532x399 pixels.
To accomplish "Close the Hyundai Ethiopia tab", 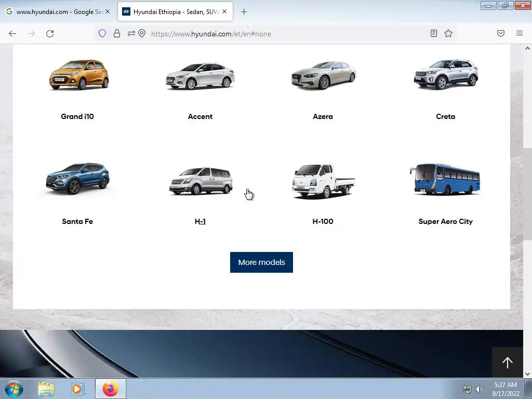I will pos(224,11).
